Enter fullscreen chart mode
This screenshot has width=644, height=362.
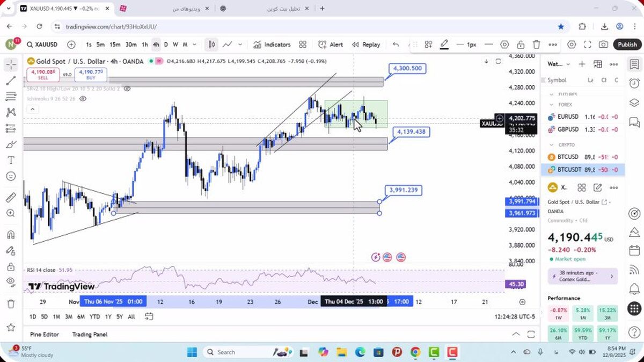[x=588, y=45]
